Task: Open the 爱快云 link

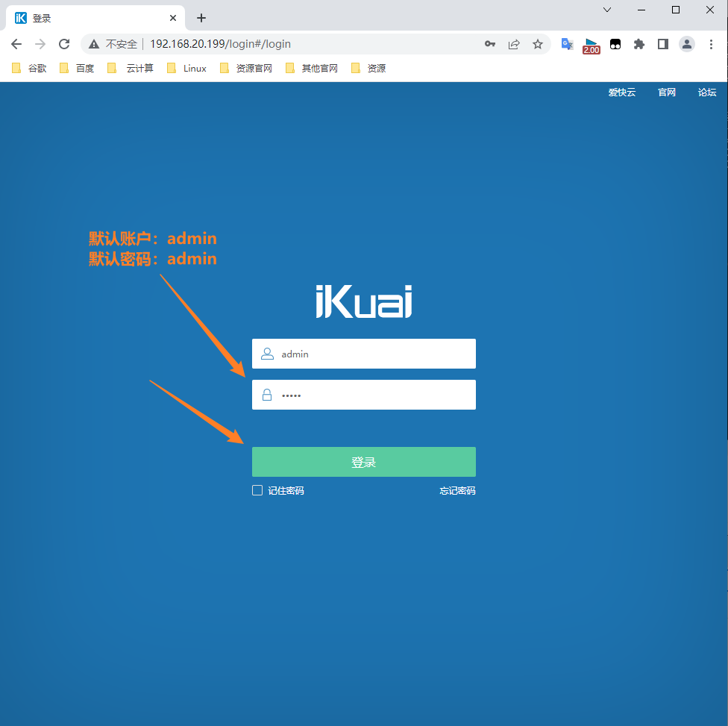Action: [621, 93]
